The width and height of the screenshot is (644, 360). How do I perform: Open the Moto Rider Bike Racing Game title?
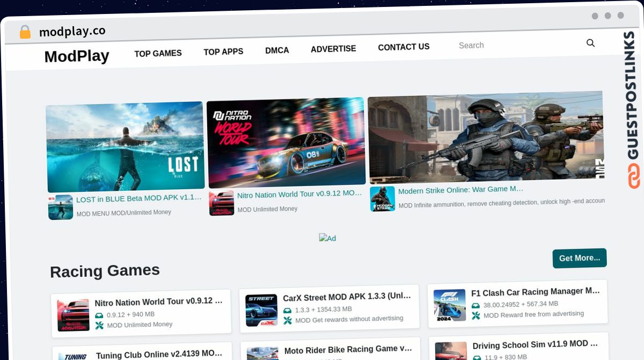tap(348, 350)
